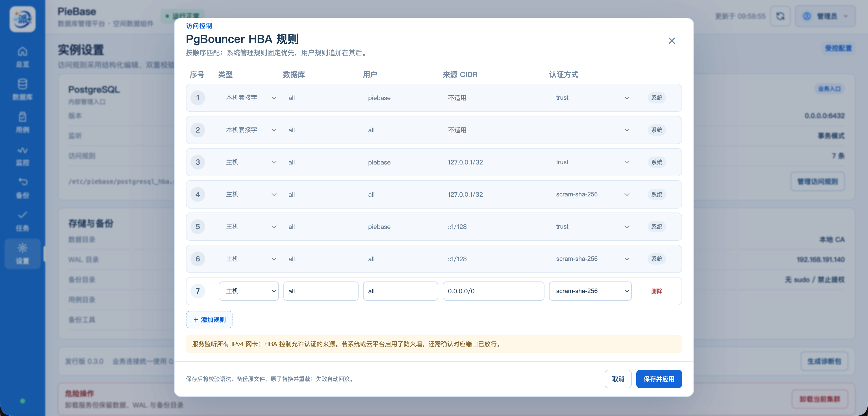Open scram-sha-256 auth dropdown in rule 7

[590, 291]
